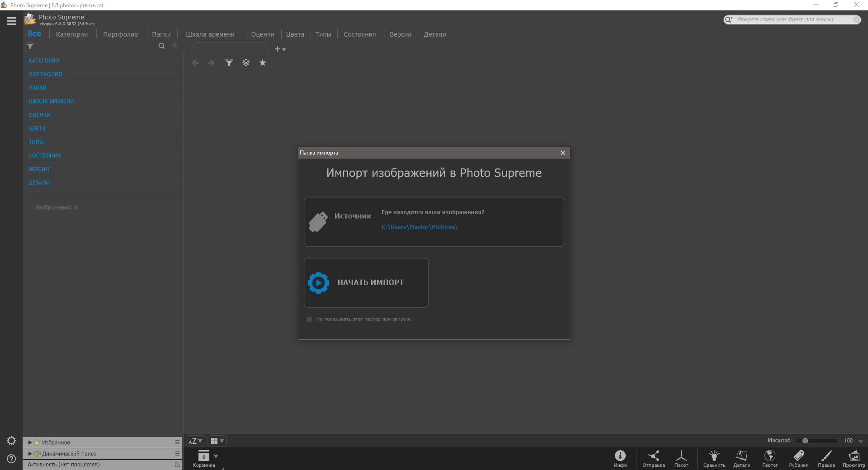Click the Масштаб zoom slider handle

(x=805, y=441)
